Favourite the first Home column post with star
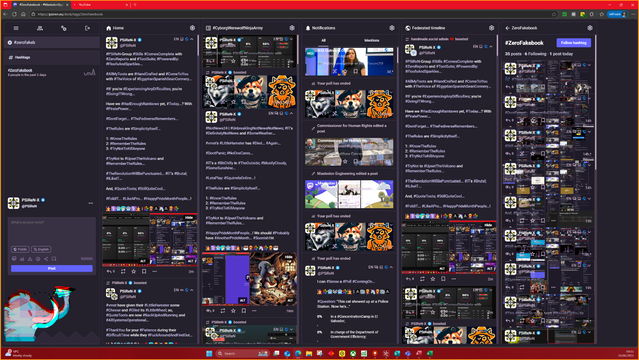Viewport: 639px width, 360px height. [x=133, y=271]
